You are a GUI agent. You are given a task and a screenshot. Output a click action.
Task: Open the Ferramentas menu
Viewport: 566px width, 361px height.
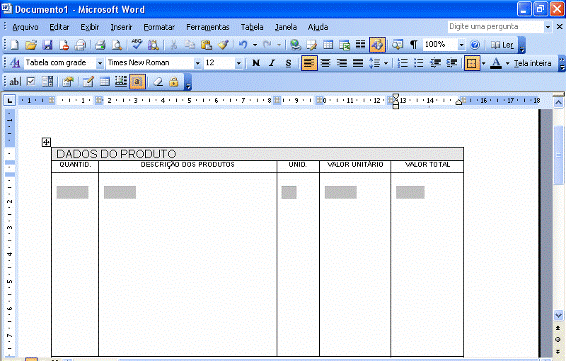[208, 27]
